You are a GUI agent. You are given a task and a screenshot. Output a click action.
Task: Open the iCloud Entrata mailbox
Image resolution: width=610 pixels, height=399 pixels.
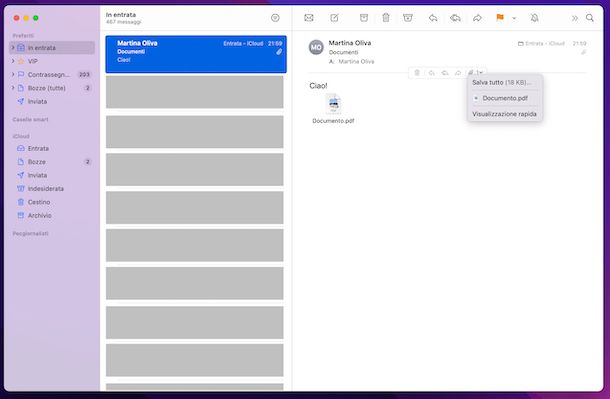[x=38, y=149]
